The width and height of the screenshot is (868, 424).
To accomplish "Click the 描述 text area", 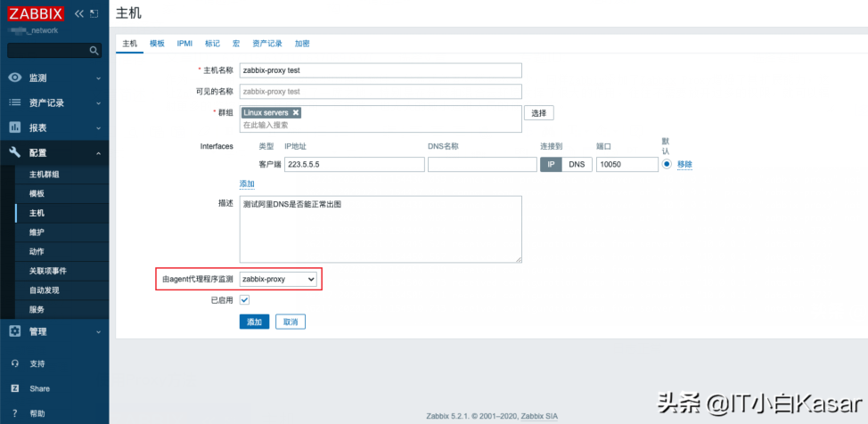I will click(x=381, y=229).
